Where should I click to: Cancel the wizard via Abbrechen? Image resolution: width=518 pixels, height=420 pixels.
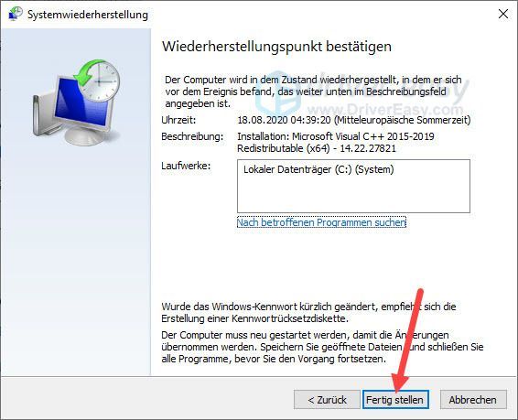pyautogui.click(x=473, y=400)
